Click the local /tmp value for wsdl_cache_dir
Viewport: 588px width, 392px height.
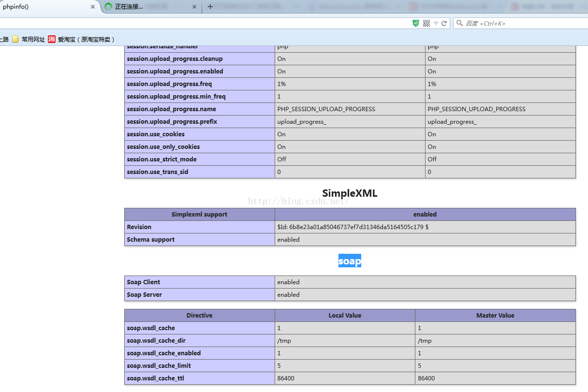point(284,341)
